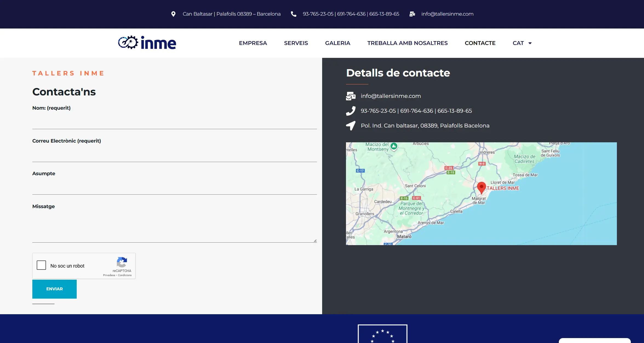This screenshot has width=644, height=343.
Task: Go to the SERVEIS page
Action: [296, 43]
